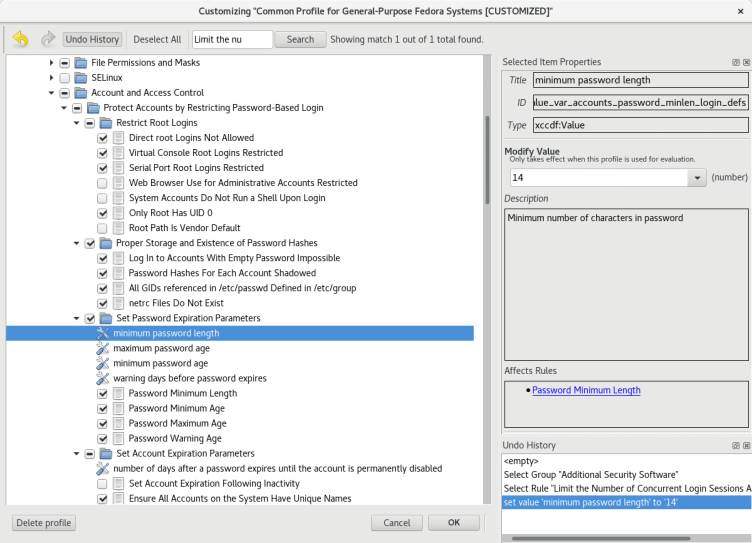Screen dimensions: 752x543
Task: Click the wrench icon for maximum password age
Action: click(103, 348)
